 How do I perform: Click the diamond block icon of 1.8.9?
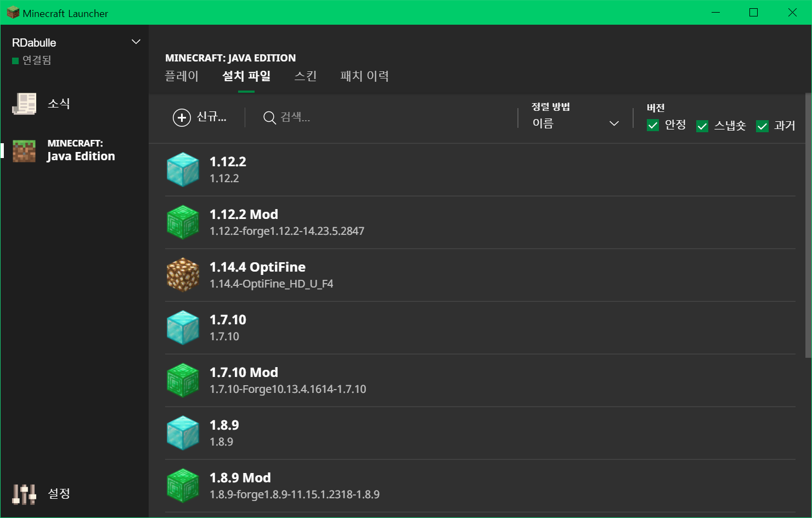coord(183,433)
